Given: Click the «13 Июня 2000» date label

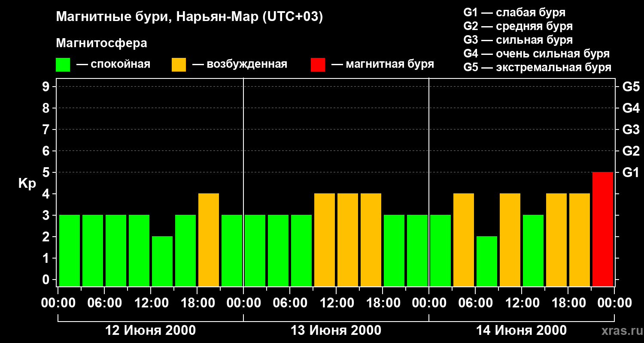Looking at the screenshot, I should point(336,331).
